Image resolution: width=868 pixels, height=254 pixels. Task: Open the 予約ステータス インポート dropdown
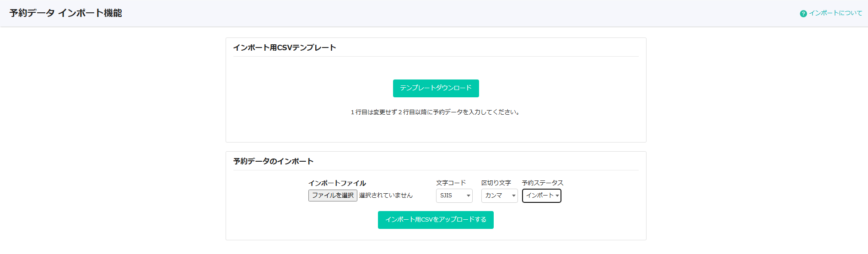[x=542, y=196]
